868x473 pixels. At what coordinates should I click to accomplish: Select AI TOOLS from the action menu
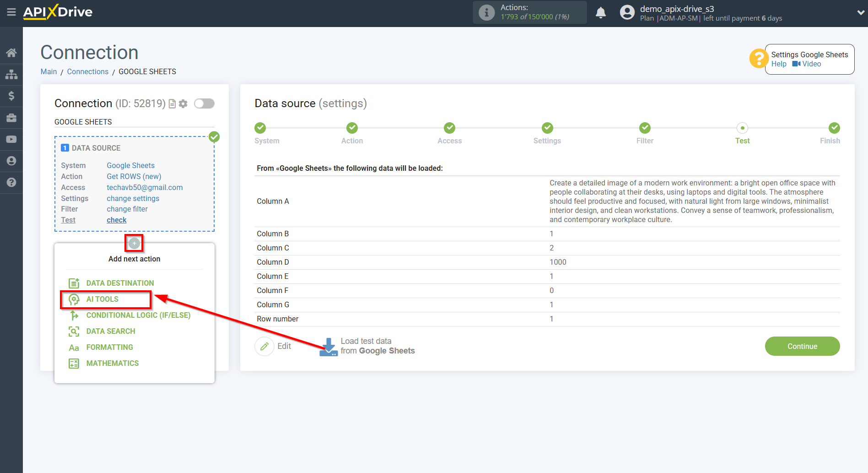point(102,299)
